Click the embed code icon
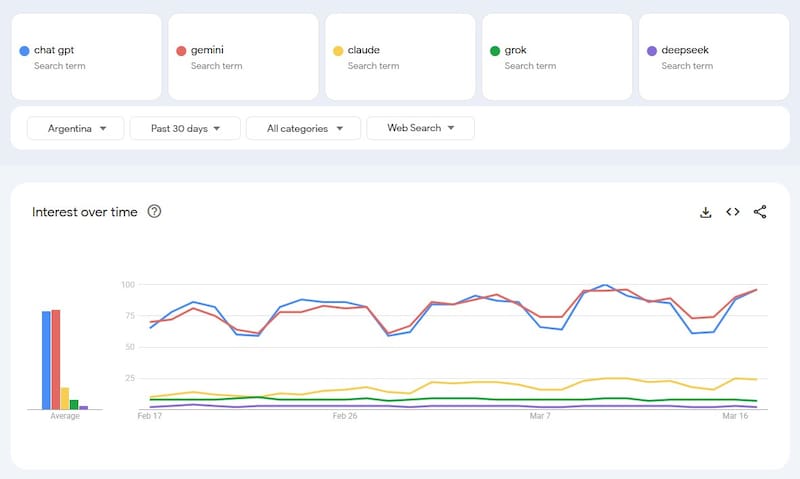 pyautogui.click(x=733, y=212)
